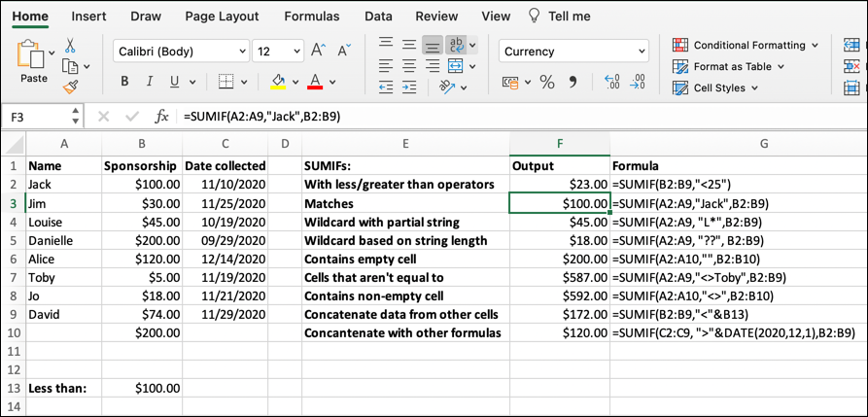This screenshot has height=417, width=868.
Task: Click the select-all corner triangle
Action: (17, 146)
